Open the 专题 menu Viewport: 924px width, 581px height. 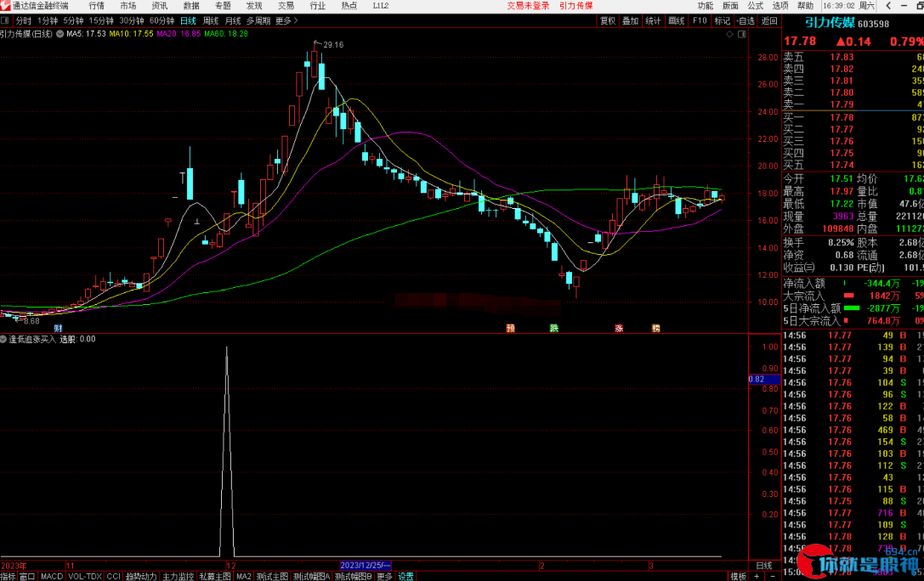pyautogui.click(x=223, y=5)
